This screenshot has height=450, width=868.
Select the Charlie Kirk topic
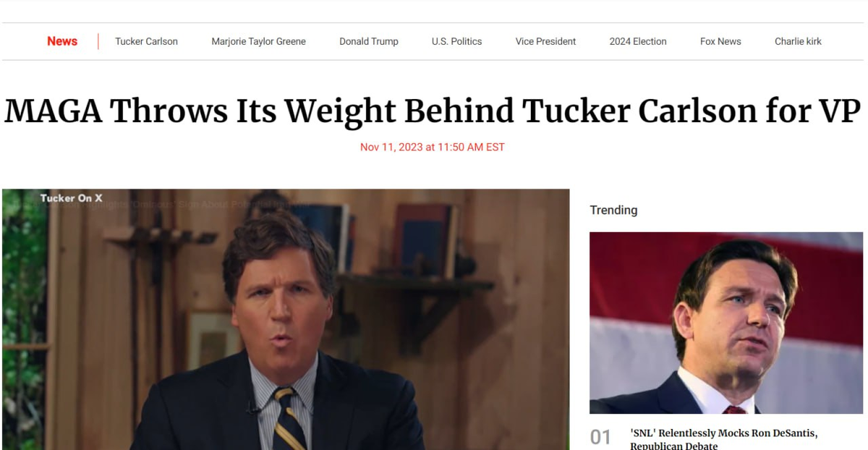(x=798, y=41)
